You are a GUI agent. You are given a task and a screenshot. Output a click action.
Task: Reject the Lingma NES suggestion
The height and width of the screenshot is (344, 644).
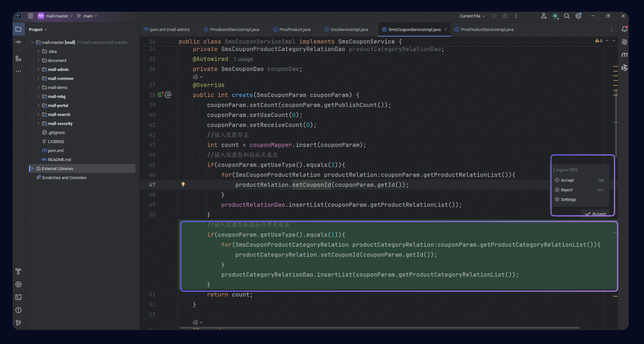pos(566,190)
